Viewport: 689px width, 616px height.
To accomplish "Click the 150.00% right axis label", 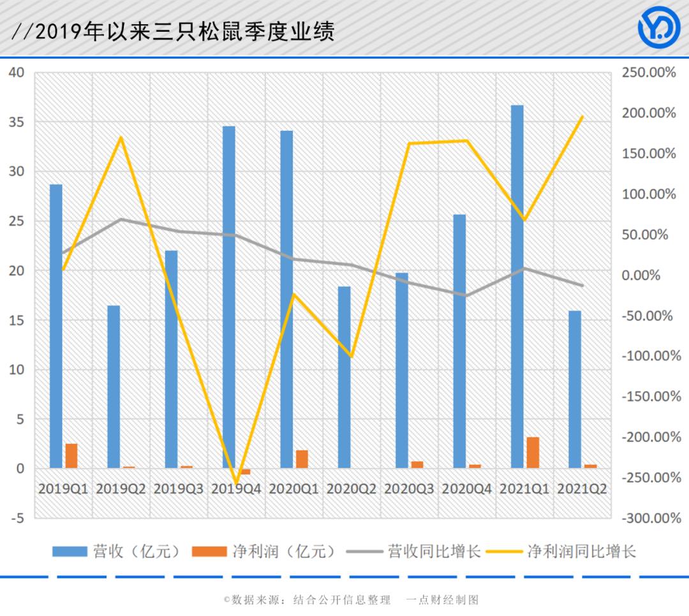I will coord(649,153).
